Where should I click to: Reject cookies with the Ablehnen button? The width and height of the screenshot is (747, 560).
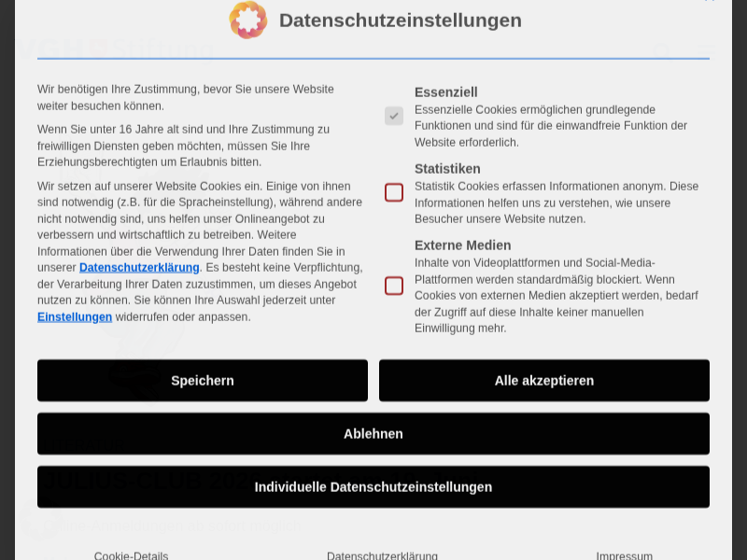click(x=373, y=434)
